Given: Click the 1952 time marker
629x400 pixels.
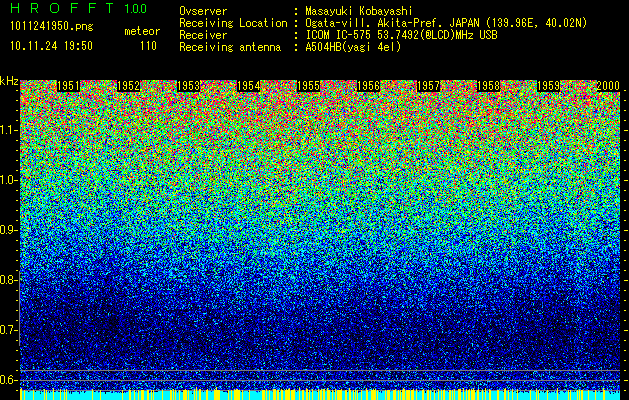Looking at the screenshot, I should click(x=128, y=86).
